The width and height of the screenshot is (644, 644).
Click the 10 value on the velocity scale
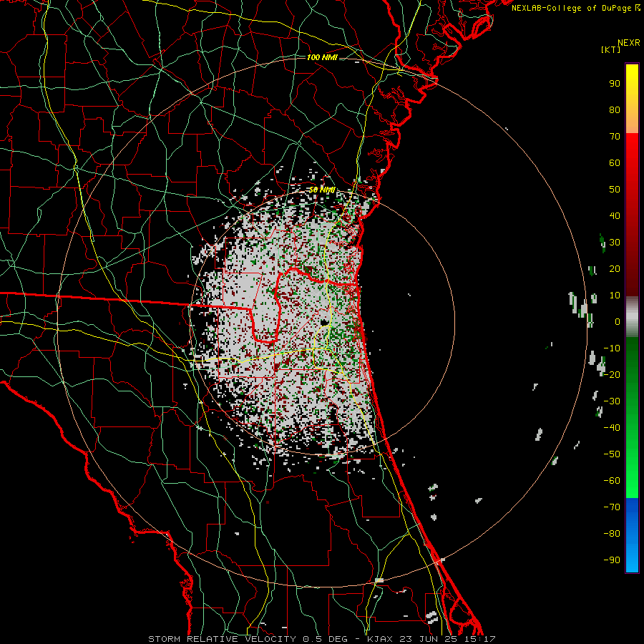pyautogui.click(x=615, y=296)
